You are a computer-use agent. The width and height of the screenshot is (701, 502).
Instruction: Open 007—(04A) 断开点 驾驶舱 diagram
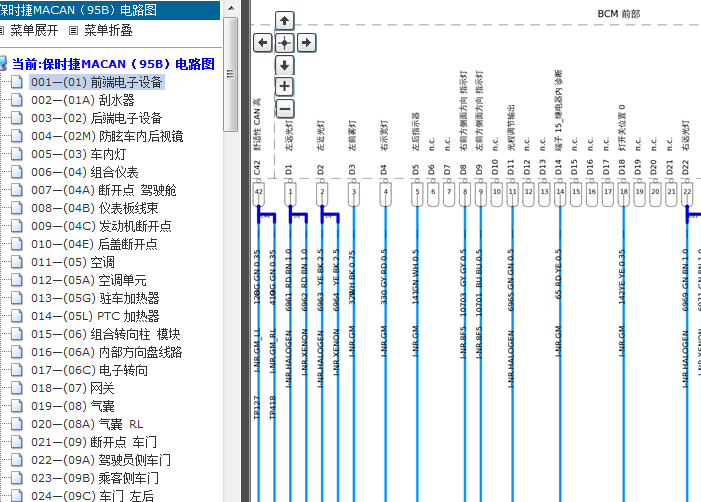[x=104, y=190]
